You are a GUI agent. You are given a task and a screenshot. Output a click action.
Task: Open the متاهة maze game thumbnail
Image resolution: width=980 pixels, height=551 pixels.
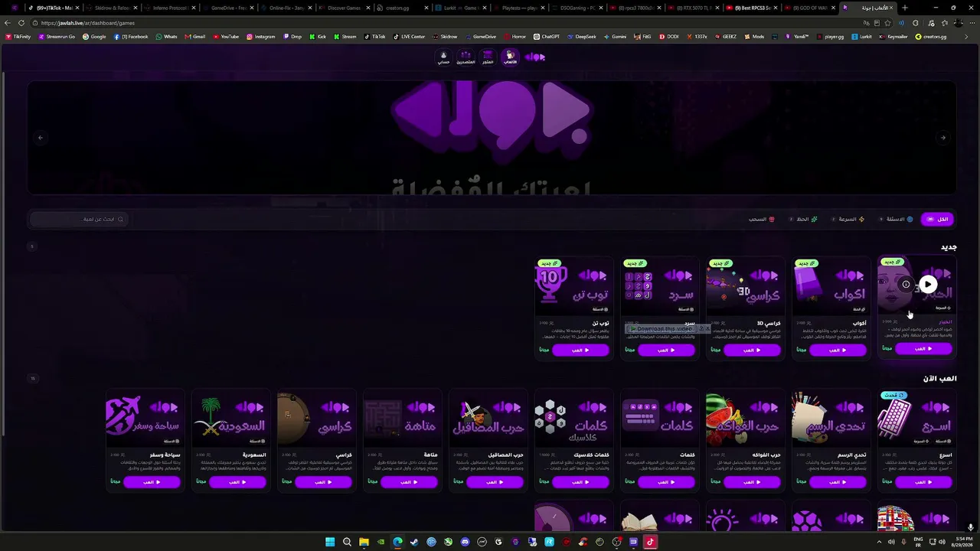point(402,418)
